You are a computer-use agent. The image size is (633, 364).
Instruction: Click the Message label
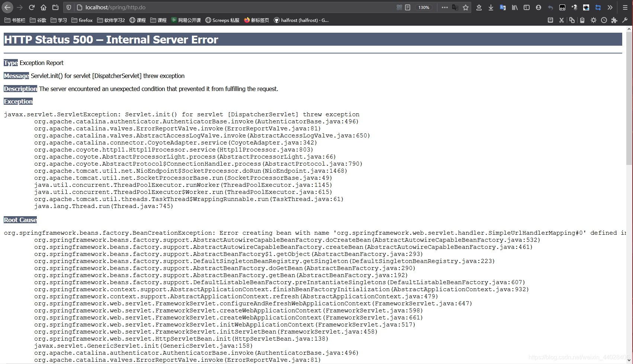[x=16, y=76]
